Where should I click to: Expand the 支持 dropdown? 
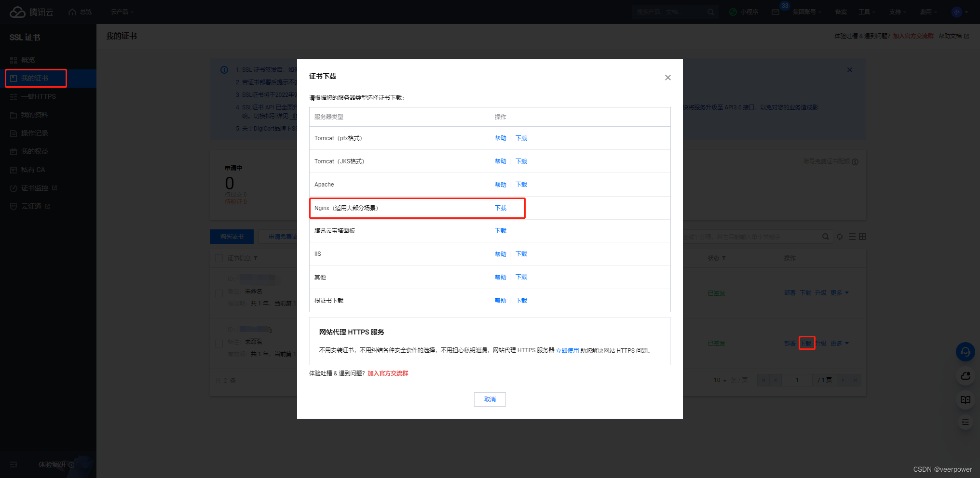(x=898, y=12)
